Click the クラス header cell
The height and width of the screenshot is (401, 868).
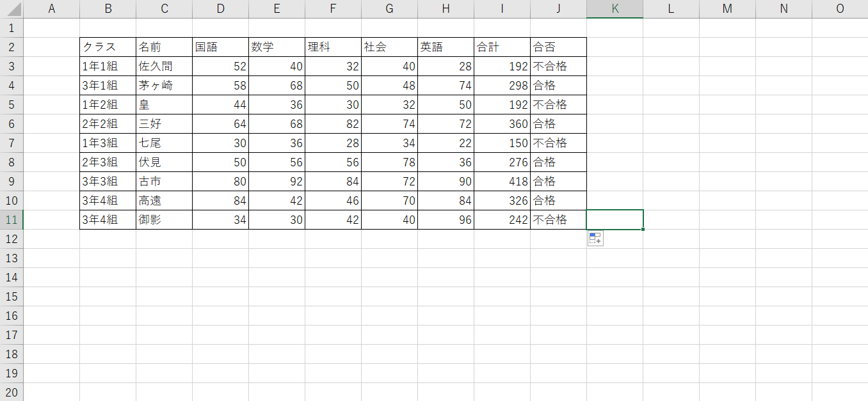click(108, 47)
